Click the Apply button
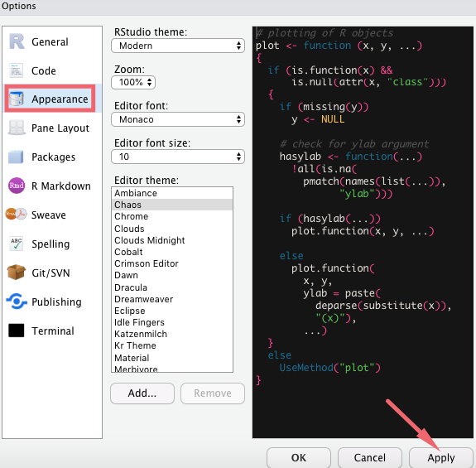476x468 pixels. (x=440, y=458)
